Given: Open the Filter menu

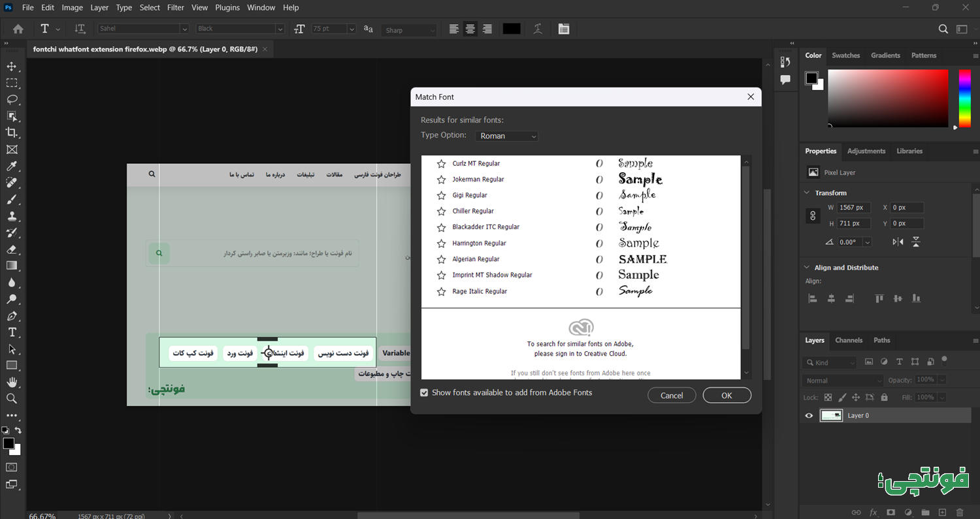Looking at the screenshot, I should (x=176, y=8).
